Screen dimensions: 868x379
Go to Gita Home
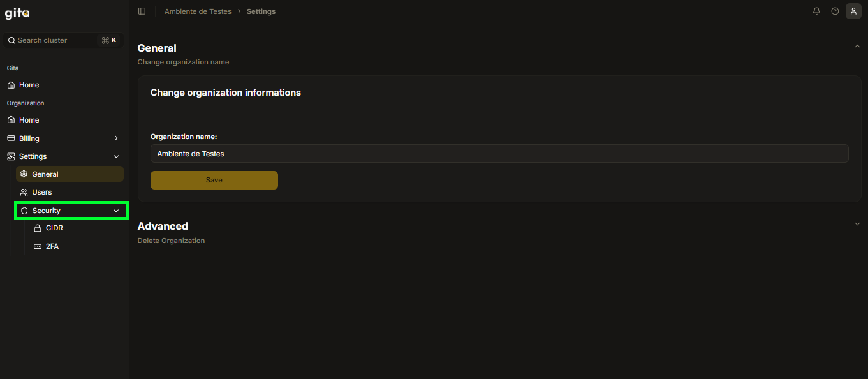tap(29, 85)
